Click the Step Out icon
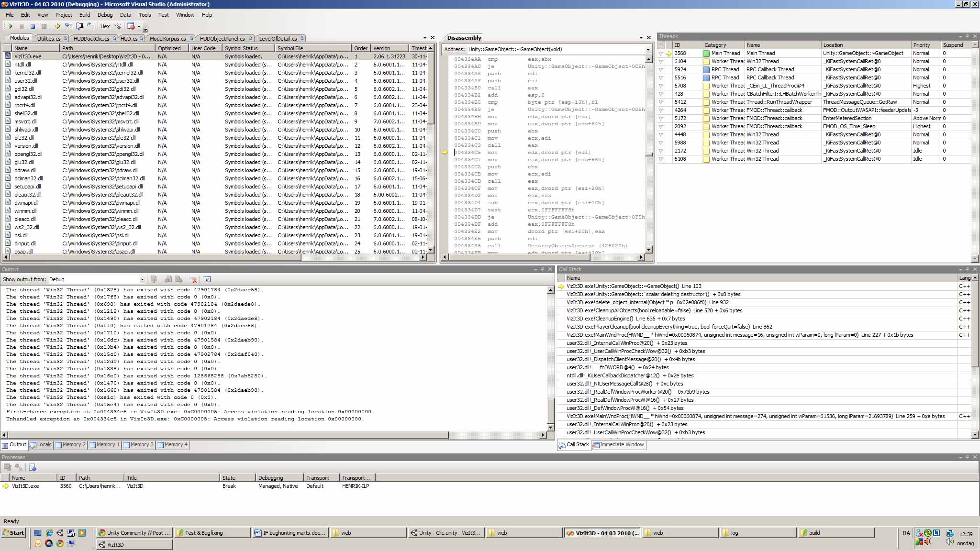Image resolution: width=980 pixels, height=551 pixels. point(91,26)
